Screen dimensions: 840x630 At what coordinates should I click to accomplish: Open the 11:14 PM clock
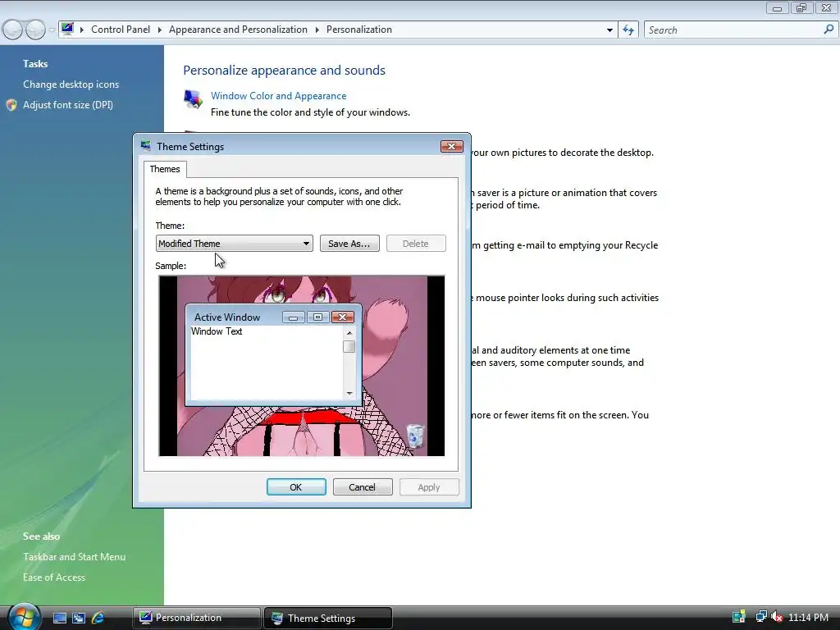click(x=808, y=617)
